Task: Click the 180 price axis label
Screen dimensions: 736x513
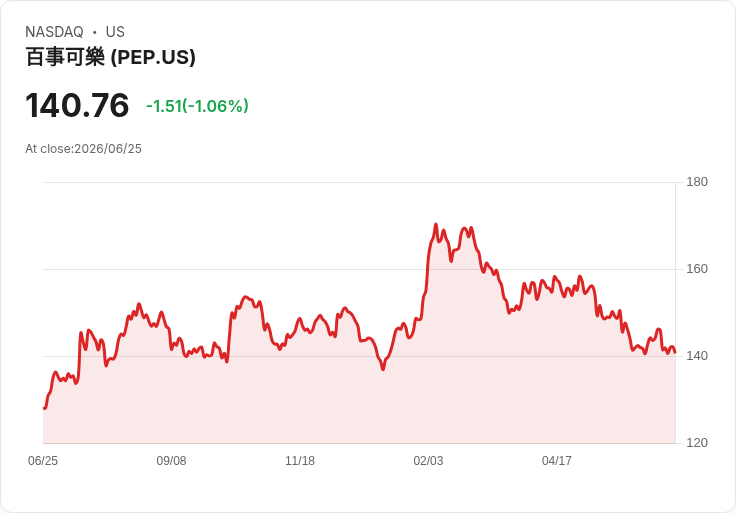Action: (x=697, y=182)
